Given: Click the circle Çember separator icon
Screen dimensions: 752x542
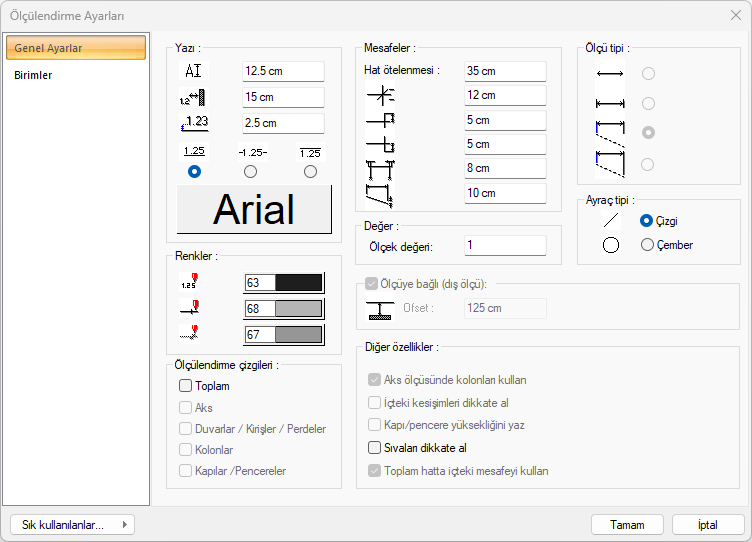Looking at the screenshot, I should (x=610, y=245).
